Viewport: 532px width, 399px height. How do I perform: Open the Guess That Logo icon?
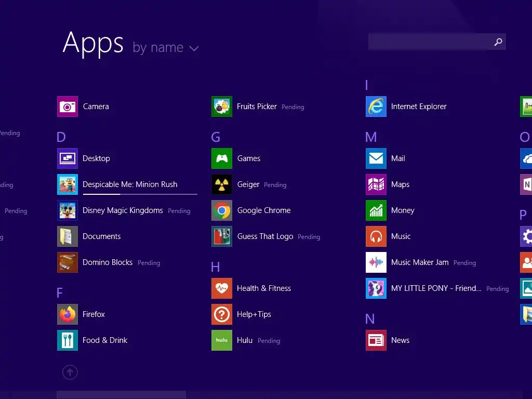(221, 236)
